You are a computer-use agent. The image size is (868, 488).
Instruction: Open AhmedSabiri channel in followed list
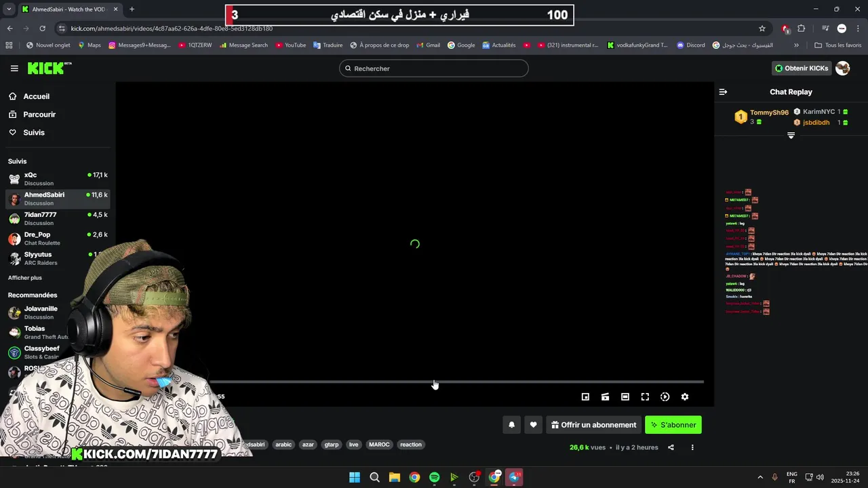[x=58, y=199]
